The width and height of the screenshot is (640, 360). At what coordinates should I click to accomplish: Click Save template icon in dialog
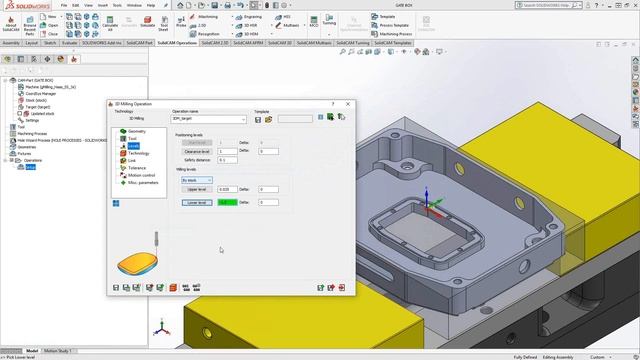(x=258, y=120)
